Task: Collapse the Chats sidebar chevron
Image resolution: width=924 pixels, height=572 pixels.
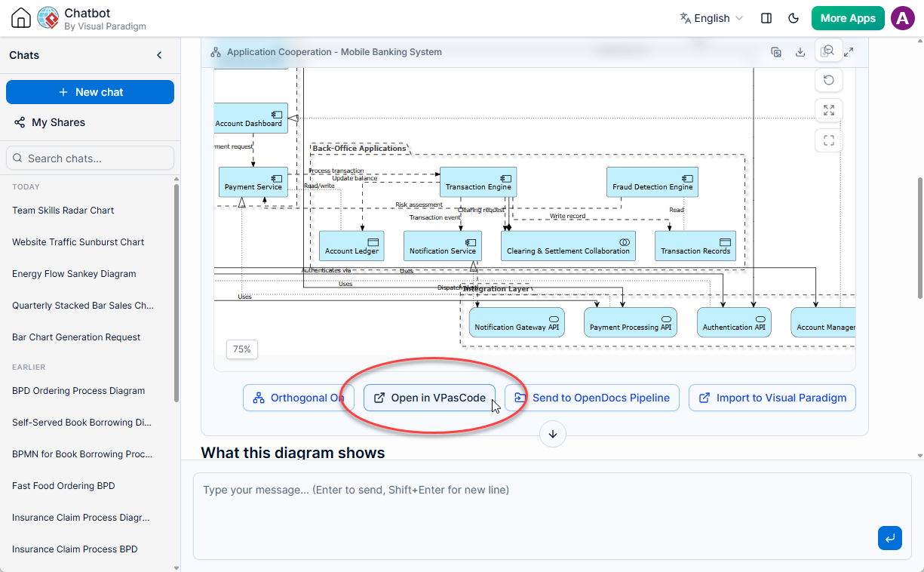Action: [159, 55]
